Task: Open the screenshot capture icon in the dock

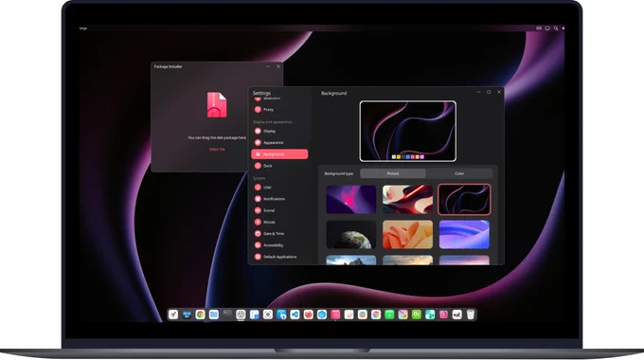Action: coord(268,315)
